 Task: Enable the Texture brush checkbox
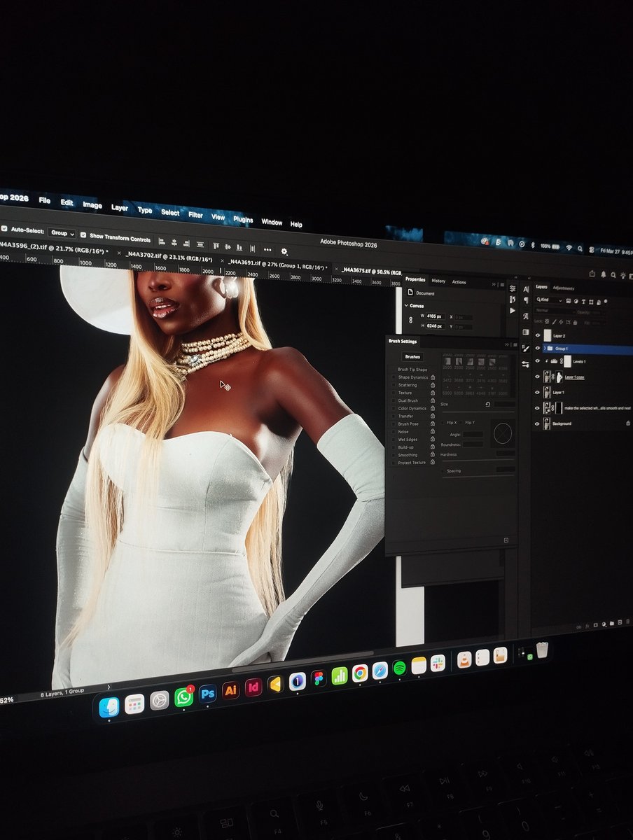[393, 393]
